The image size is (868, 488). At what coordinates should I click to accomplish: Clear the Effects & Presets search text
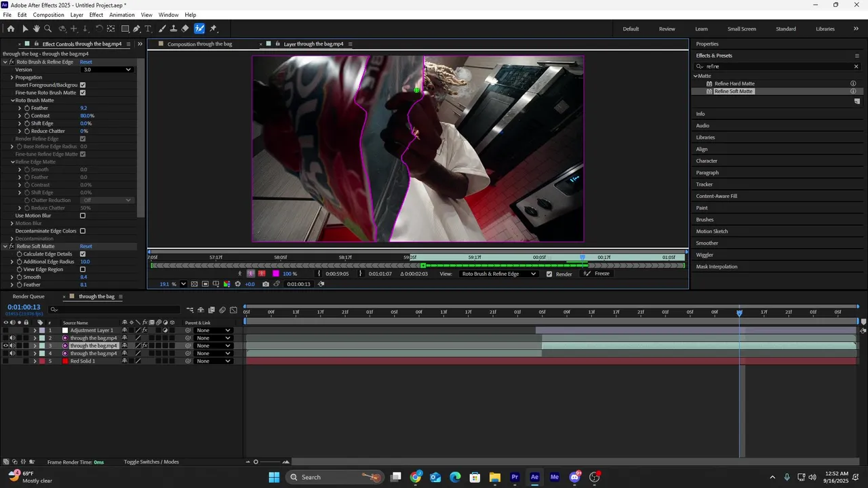856,66
